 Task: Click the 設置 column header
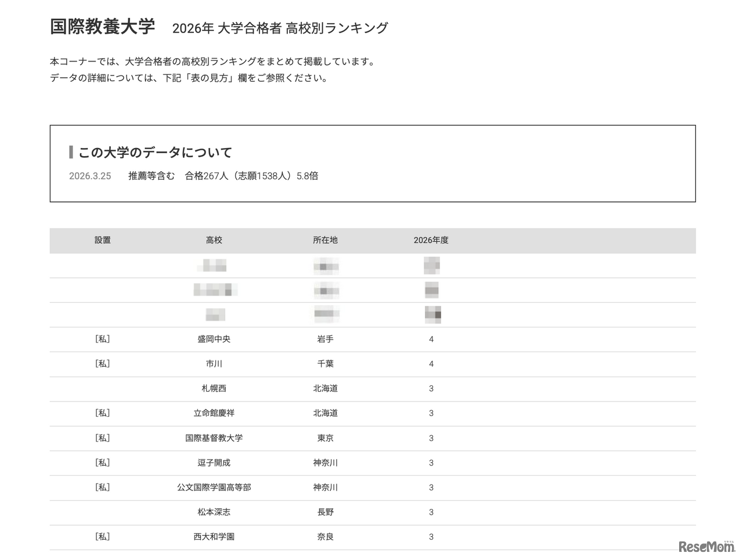coord(103,240)
